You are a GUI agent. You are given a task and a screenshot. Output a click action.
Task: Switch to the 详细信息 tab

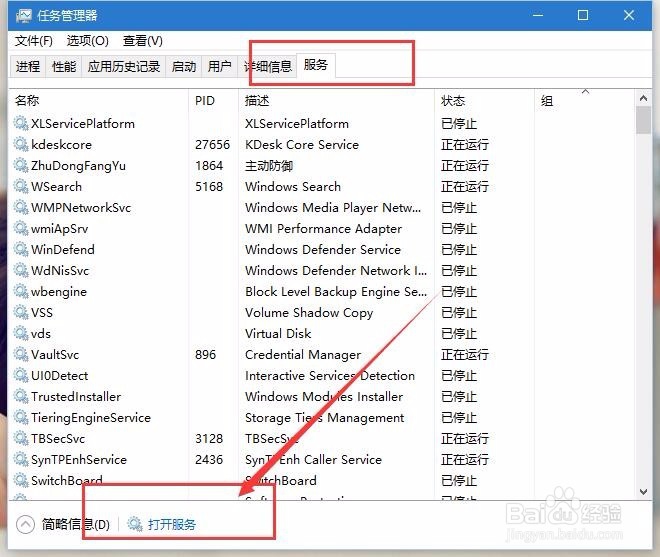(x=268, y=67)
